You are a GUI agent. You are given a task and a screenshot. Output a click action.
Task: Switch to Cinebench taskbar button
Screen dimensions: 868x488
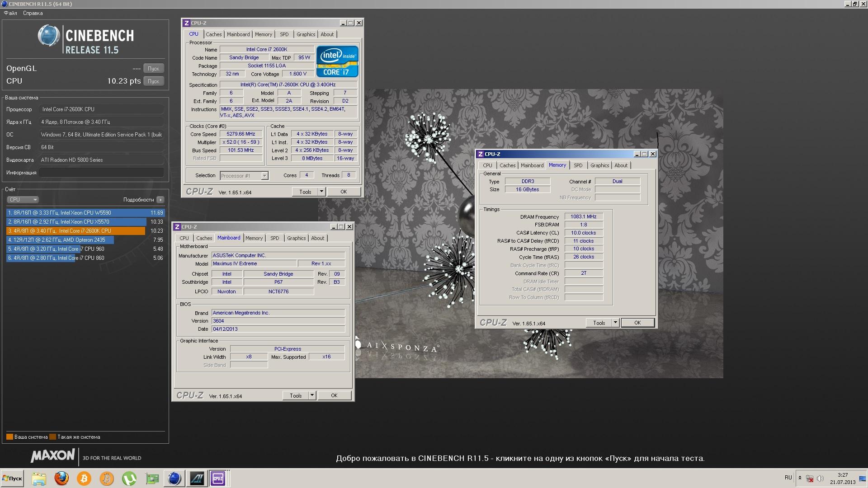tap(174, 478)
